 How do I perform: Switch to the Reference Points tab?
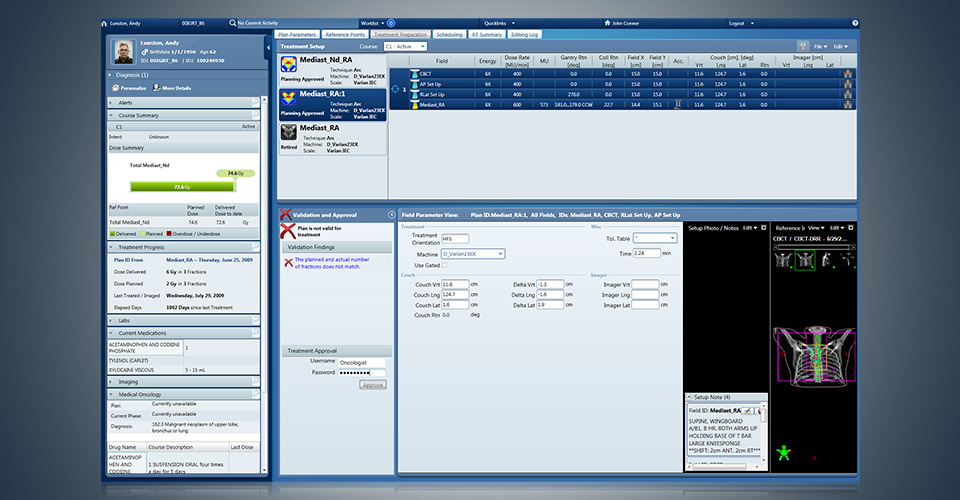pyautogui.click(x=345, y=34)
